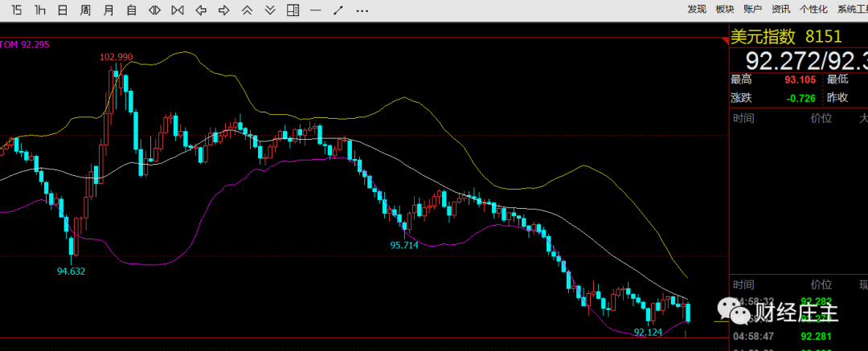Switch chart to 15-minute period

pos(17,10)
